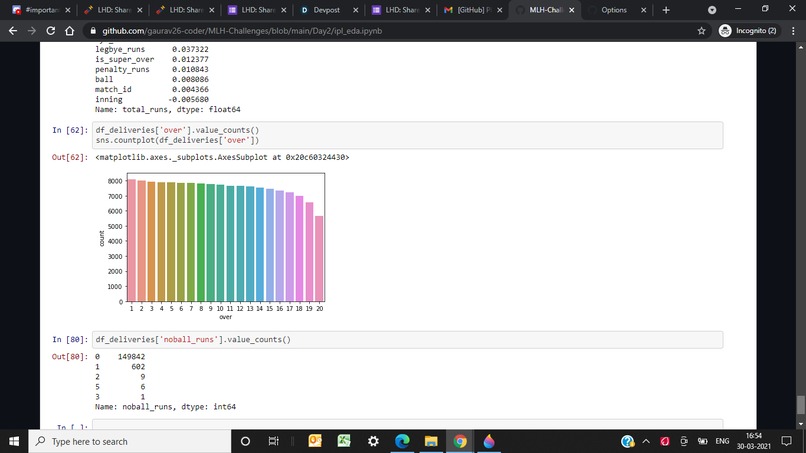This screenshot has height=453, width=806.
Task: Click the red antivirus tray icon
Action: [x=665, y=441]
